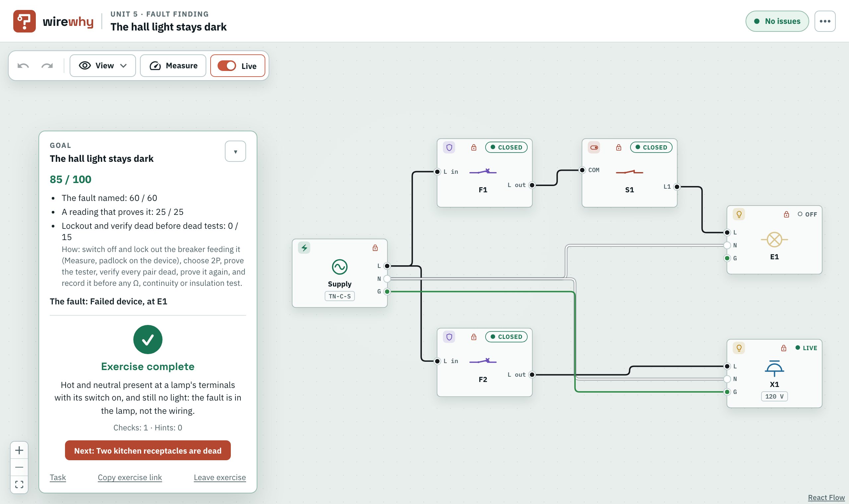Open the Task link

pyautogui.click(x=58, y=477)
